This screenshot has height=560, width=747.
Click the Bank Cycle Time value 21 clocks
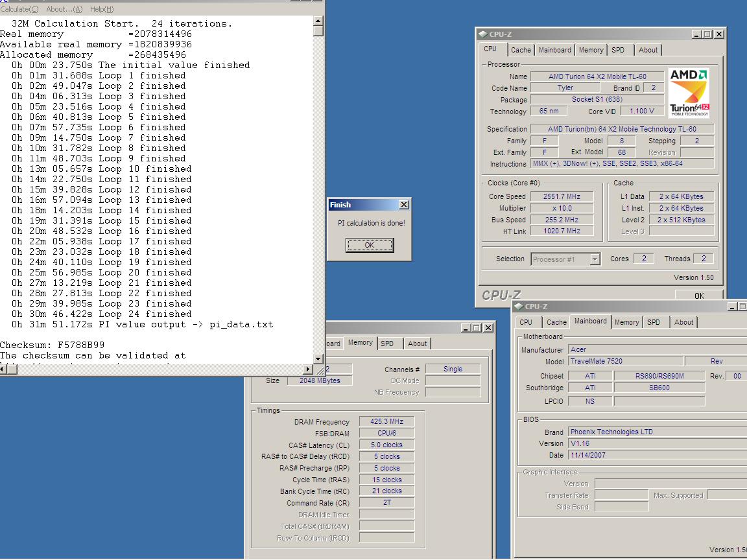point(386,491)
